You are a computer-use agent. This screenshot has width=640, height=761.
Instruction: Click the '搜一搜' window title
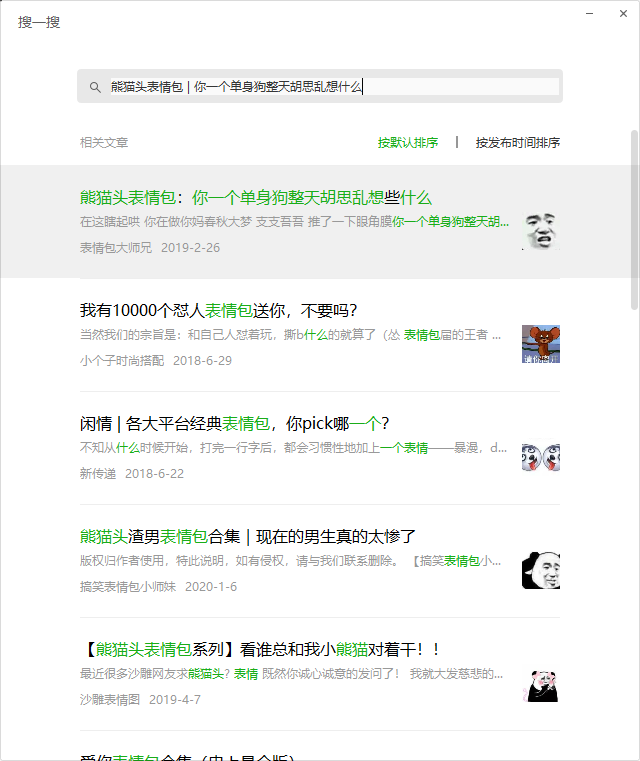(39, 22)
